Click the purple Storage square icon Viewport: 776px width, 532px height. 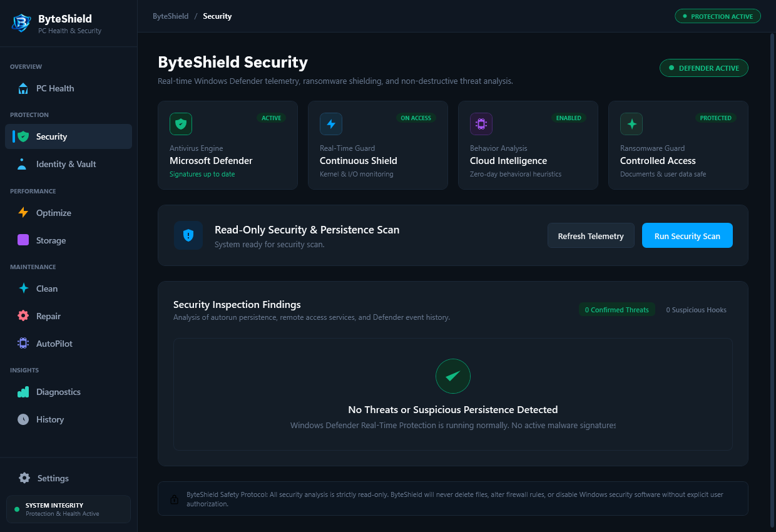coord(23,240)
